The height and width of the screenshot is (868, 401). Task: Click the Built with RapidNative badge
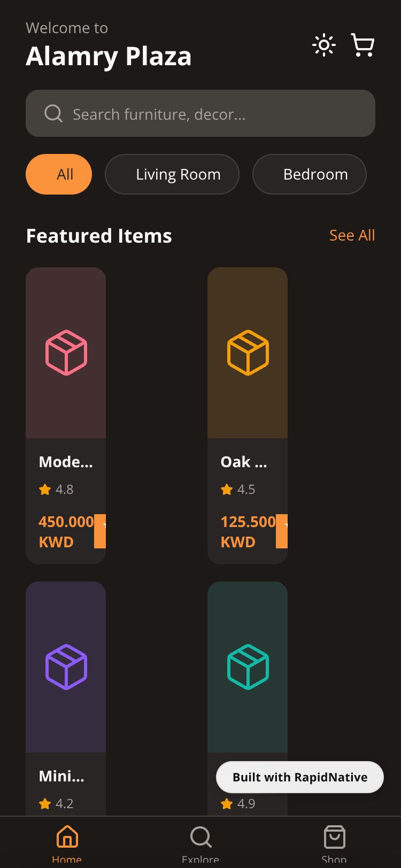click(x=299, y=777)
